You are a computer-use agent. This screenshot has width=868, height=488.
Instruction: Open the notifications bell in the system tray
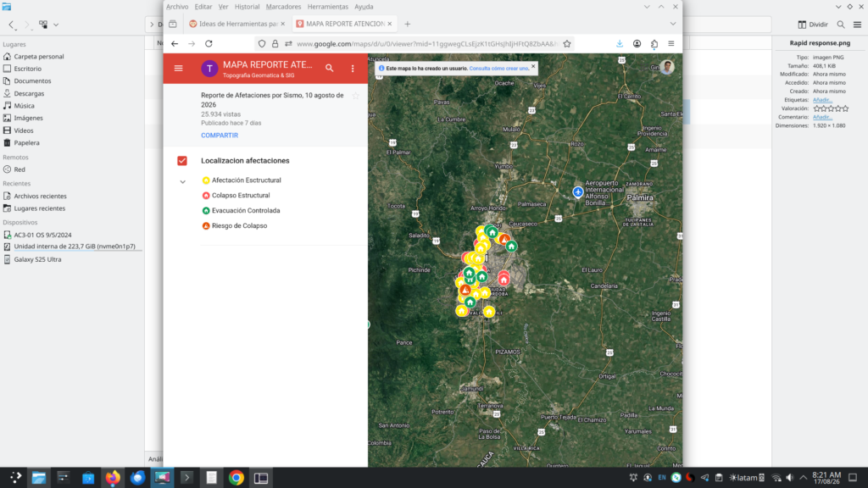click(x=632, y=478)
